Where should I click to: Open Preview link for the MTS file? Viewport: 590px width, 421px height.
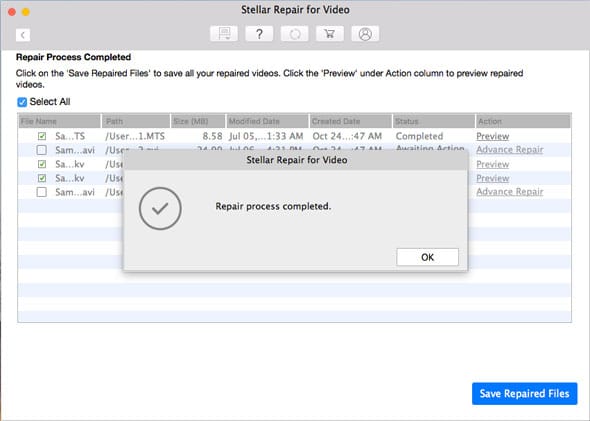click(x=493, y=136)
